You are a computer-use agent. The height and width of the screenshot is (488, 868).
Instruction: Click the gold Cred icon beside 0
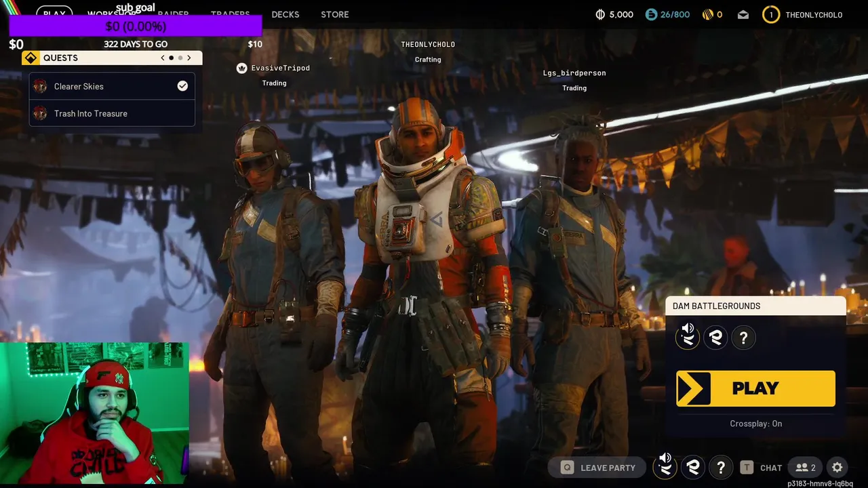707,14
